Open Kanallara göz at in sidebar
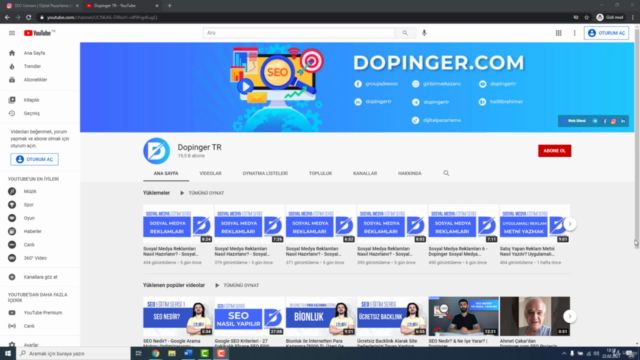Screen dimensions: 640x360 [x=40, y=277]
